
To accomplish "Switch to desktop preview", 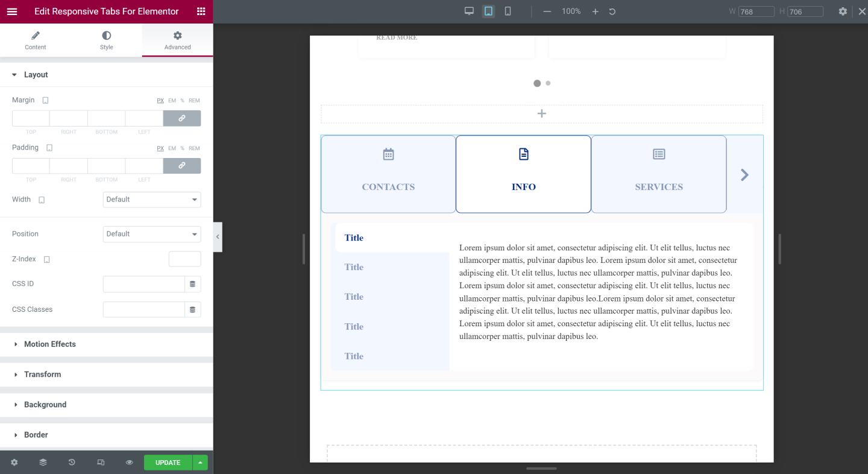I will point(469,11).
